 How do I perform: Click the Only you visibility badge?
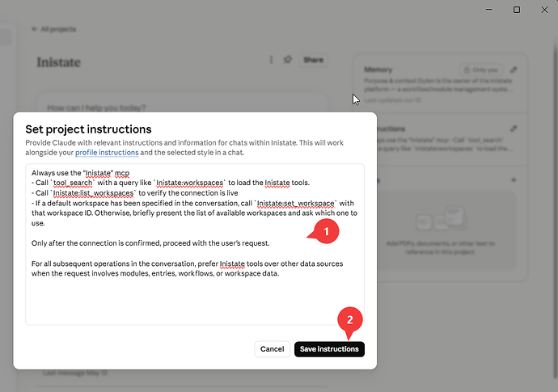point(481,70)
